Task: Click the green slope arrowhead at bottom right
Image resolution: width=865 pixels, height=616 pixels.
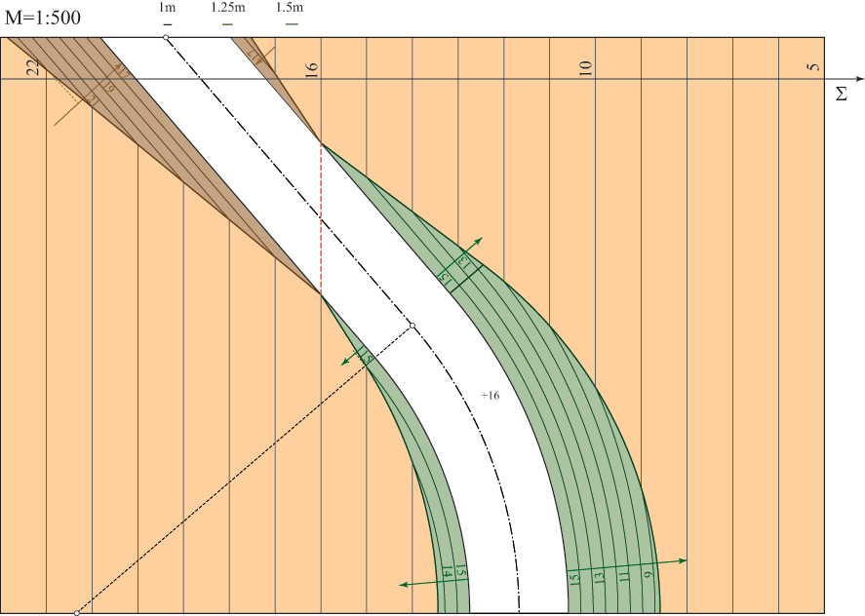Action: (x=681, y=560)
